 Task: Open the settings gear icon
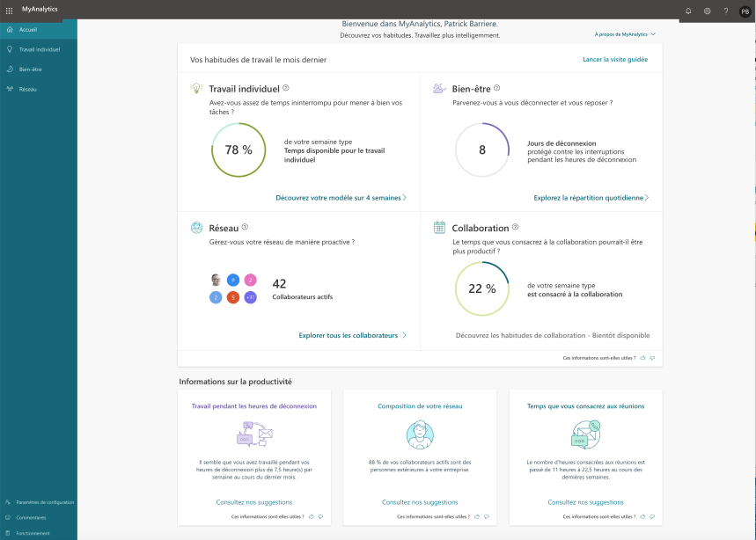[x=707, y=11]
